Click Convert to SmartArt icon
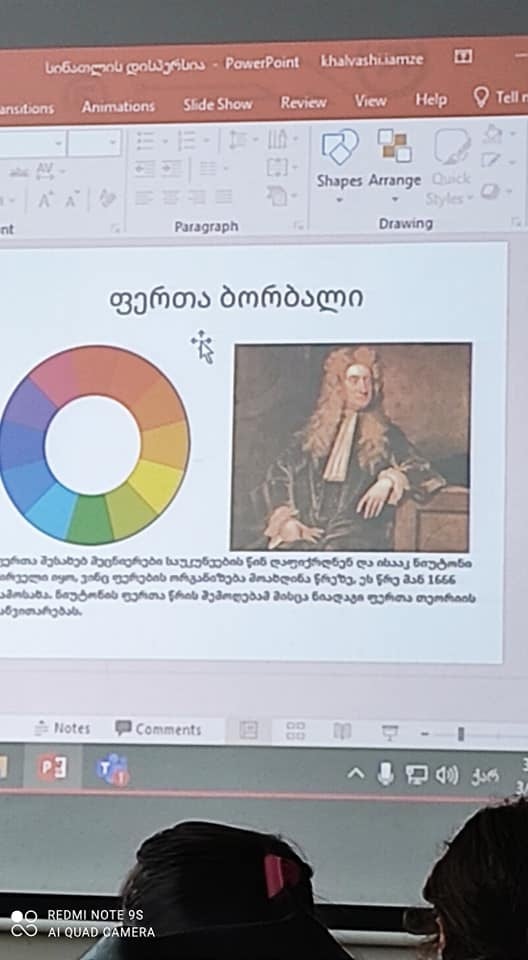528x960 pixels. click(x=277, y=196)
